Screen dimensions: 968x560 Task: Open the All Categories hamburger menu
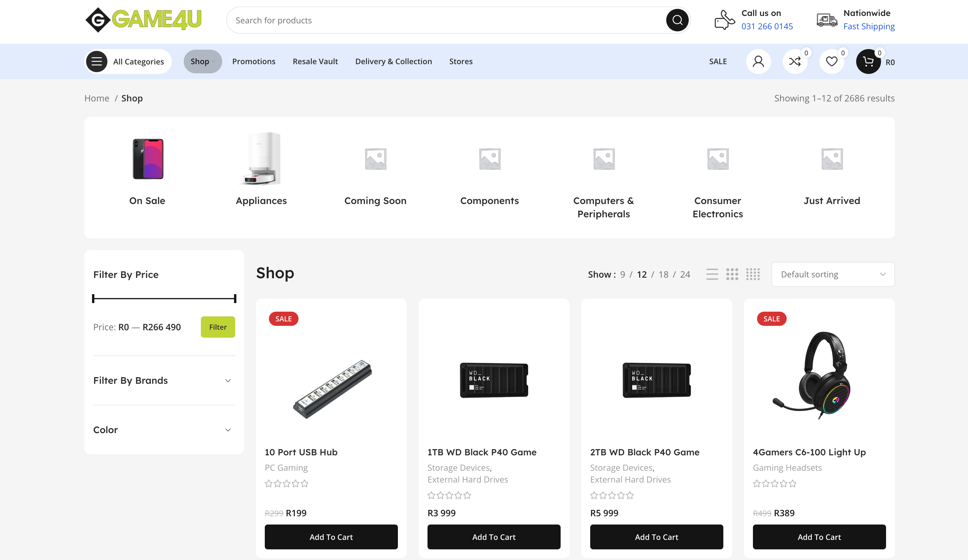click(x=97, y=61)
